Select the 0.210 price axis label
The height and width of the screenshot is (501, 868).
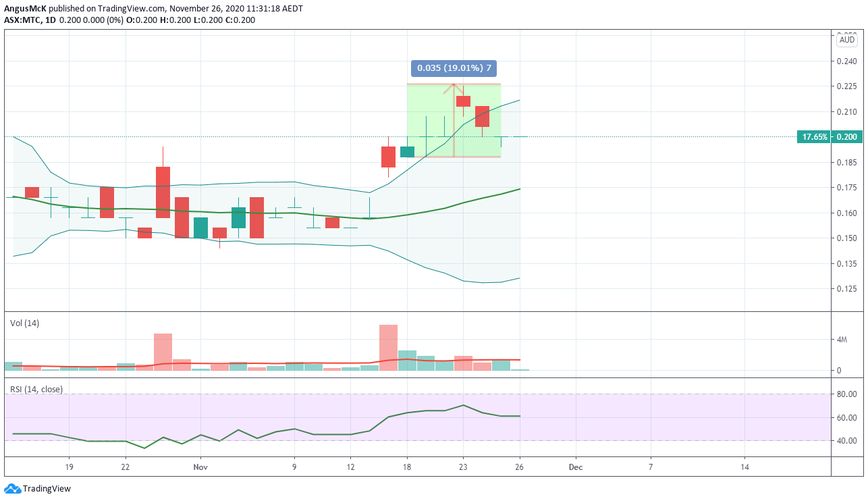click(847, 112)
